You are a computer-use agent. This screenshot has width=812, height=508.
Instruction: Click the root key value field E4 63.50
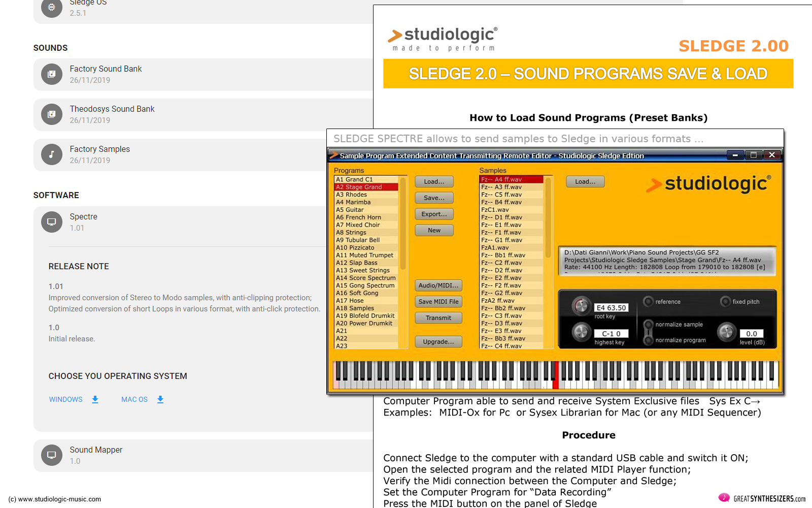coord(611,308)
